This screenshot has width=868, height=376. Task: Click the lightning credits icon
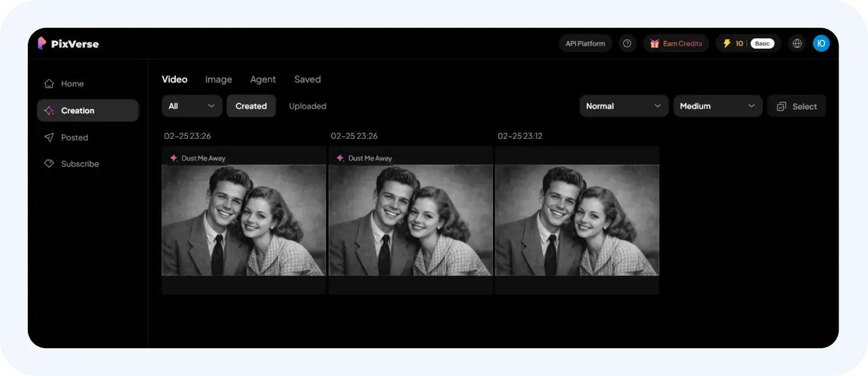click(x=727, y=43)
